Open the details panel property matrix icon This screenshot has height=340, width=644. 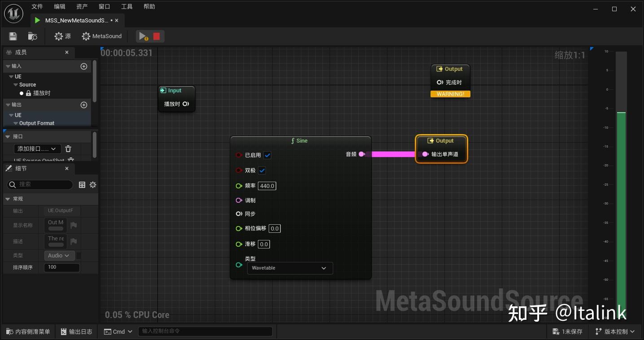(x=82, y=185)
